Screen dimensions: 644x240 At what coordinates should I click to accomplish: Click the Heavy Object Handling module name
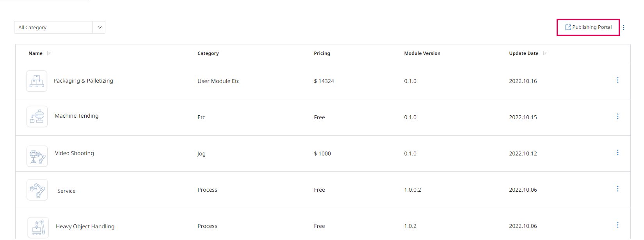click(x=85, y=226)
